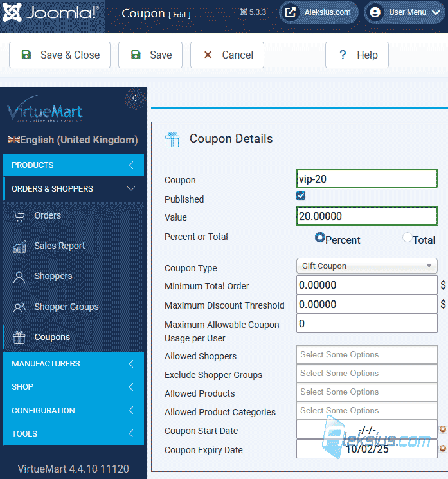
Task: Click the Coupon code input field
Action: 367,179
